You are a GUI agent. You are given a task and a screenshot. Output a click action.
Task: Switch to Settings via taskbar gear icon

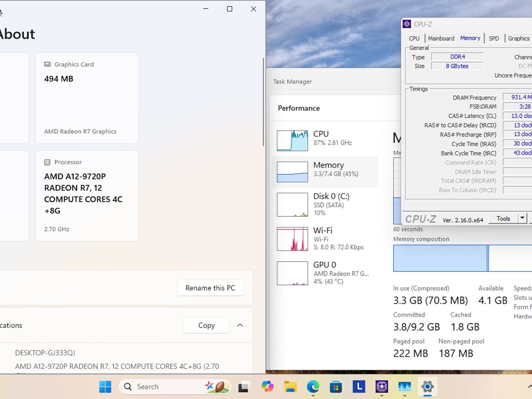point(427,387)
